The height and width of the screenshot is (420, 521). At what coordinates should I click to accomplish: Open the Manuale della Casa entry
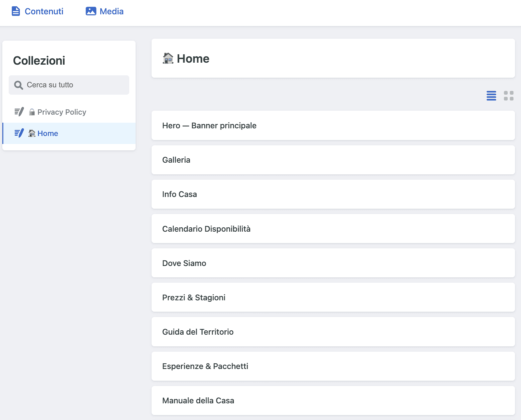333,400
